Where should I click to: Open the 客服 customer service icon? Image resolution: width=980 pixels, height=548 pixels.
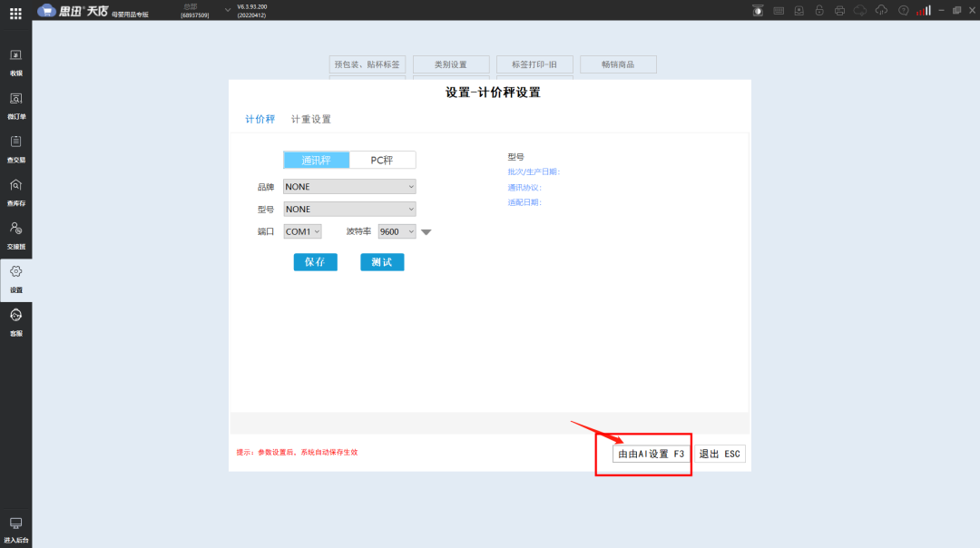tap(15, 321)
